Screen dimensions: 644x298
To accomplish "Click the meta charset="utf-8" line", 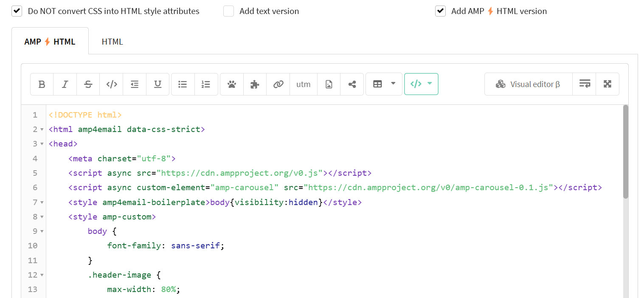I will coord(122,158).
